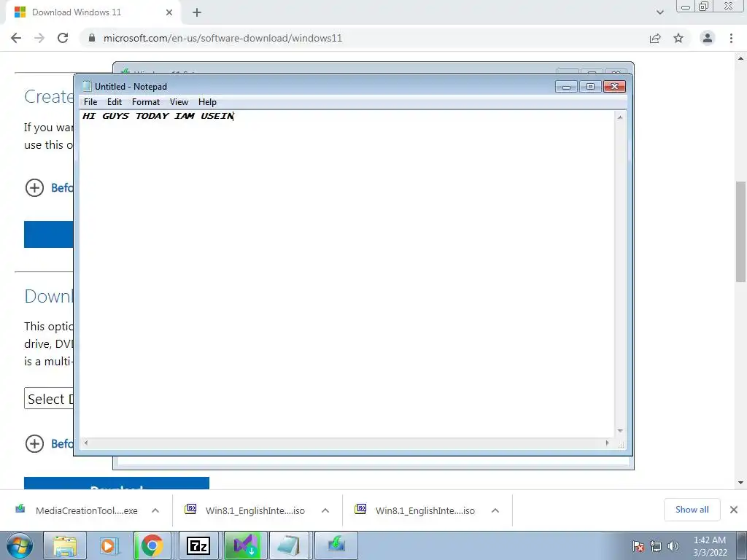Share this page from Chrome toolbar

click(655, 38)
